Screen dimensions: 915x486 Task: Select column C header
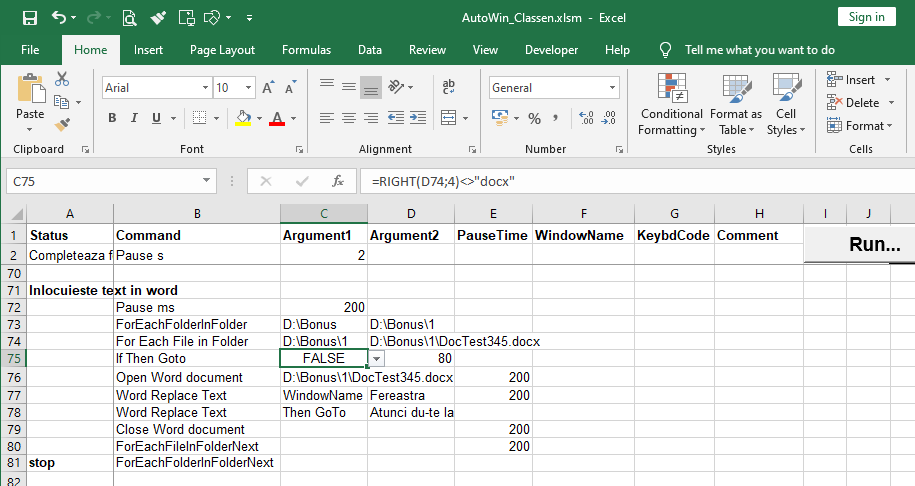tap(324, 214)
